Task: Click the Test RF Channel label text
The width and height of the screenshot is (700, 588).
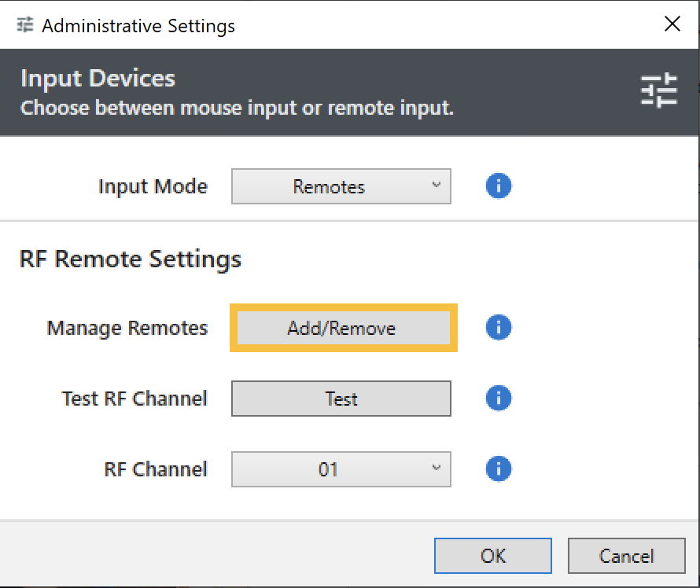Action: [x=134, y=399]
